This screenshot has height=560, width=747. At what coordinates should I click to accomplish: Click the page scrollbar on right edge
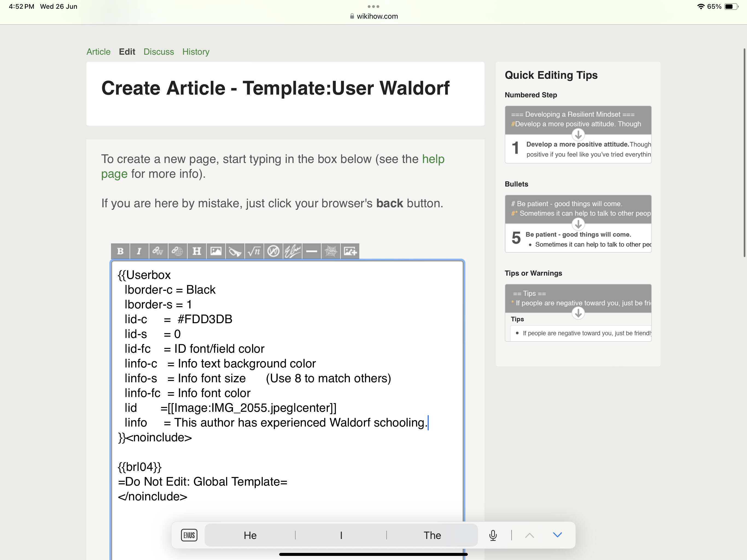744,153
